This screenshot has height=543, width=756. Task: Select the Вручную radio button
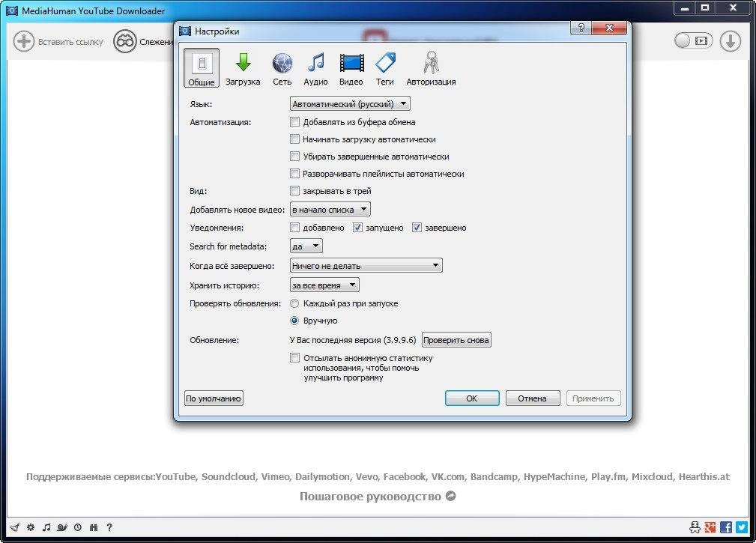pos(294,321)
